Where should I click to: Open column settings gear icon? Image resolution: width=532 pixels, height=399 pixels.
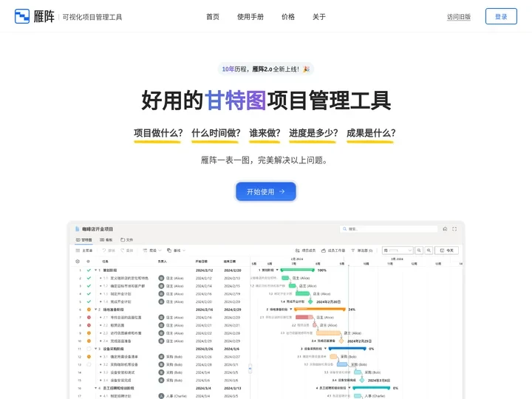(x=78, y=262)
